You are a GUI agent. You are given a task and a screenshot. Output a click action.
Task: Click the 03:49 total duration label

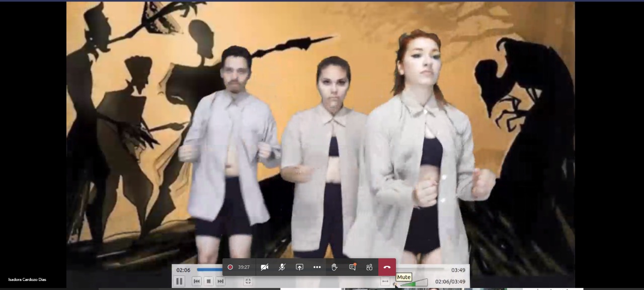(x=458, y=270)
